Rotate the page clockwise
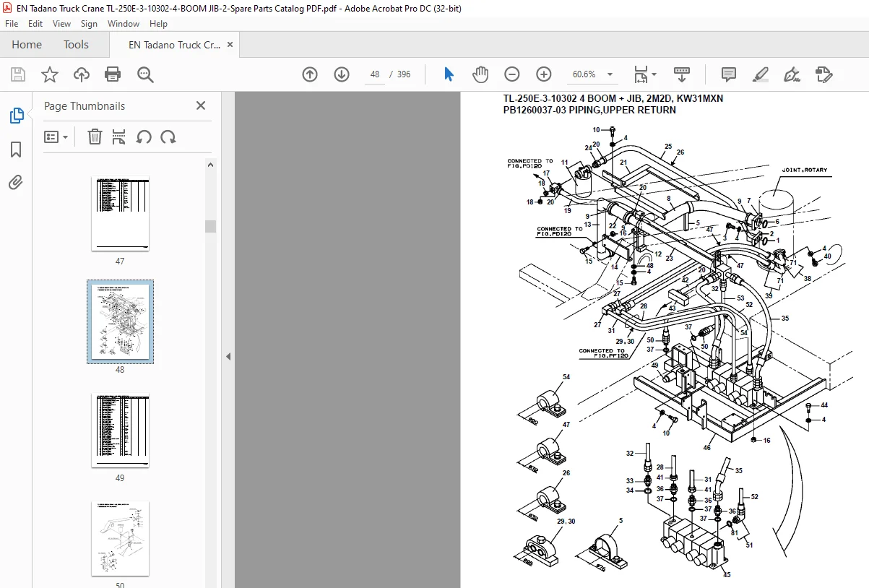The width and height of the screenshot is (869, 588). point(168,137)
